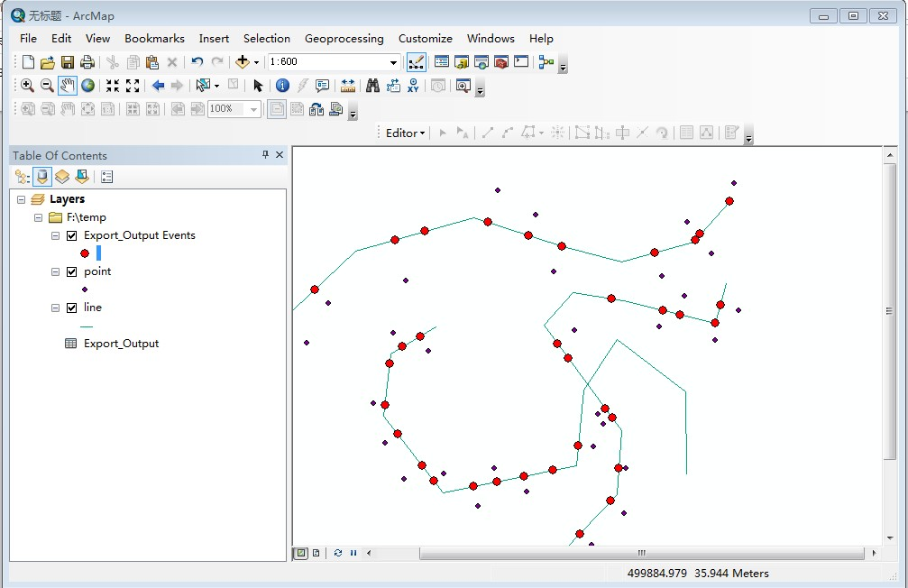Image resolution: width=908 pixels, height=588 pixels.
Task: Open a map file with Open icon
Action: 48,62
